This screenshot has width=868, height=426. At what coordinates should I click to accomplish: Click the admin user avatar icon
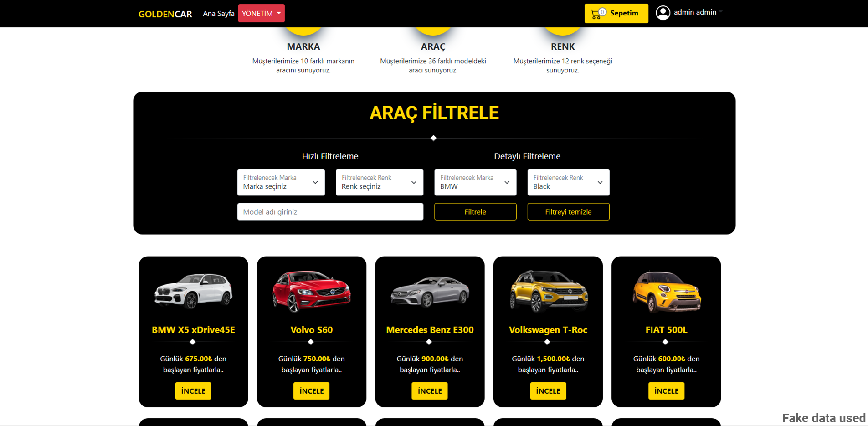point(663,13)
